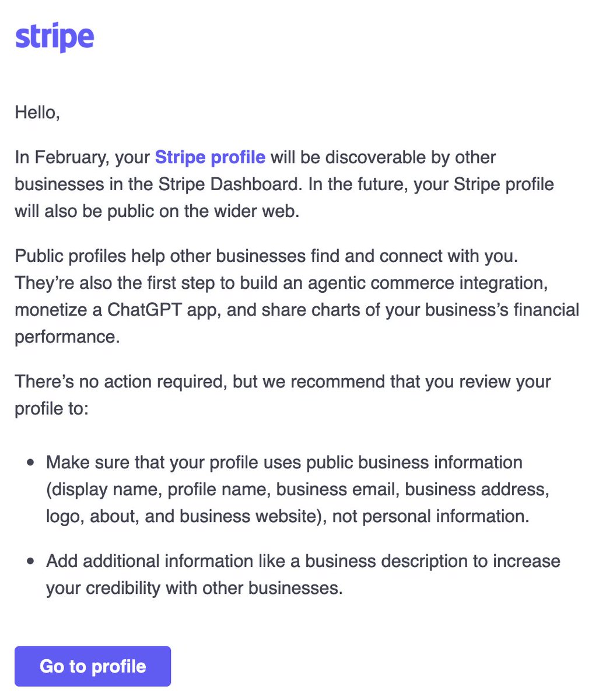Image resolution: width=599 pixels, height=700 pixels.
Task: Click the Stripe logo at top
Action: [54, 38]
